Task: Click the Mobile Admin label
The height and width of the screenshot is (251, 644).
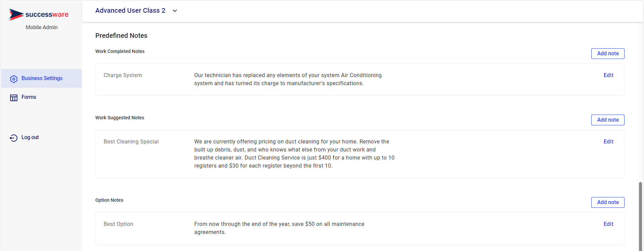Action: 42,27
